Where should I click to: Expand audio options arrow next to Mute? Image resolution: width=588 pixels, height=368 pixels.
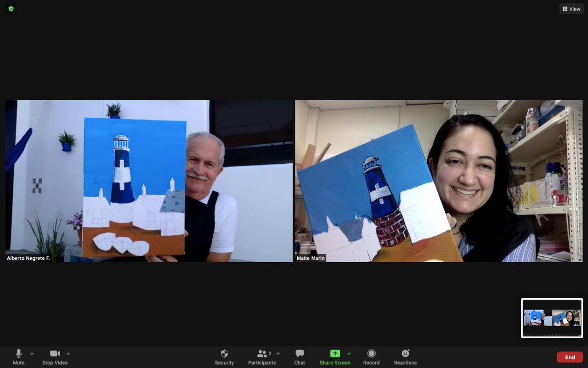(32, 354)
